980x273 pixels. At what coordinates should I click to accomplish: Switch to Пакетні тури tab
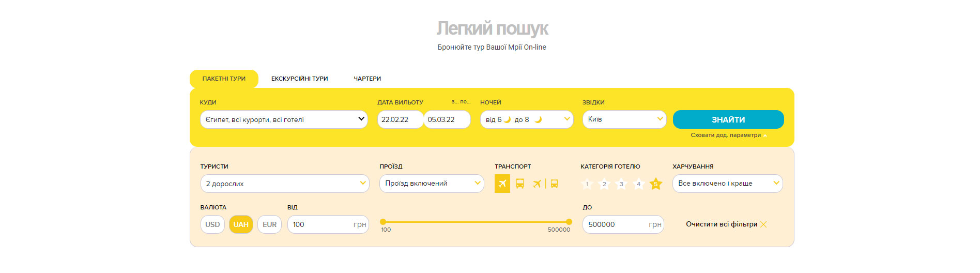pos(224,79)
